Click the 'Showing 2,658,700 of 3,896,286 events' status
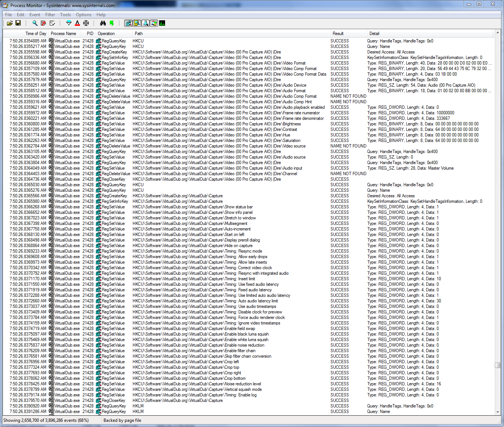The height and width of the screenshot is (427, 504). click(46, 420)
